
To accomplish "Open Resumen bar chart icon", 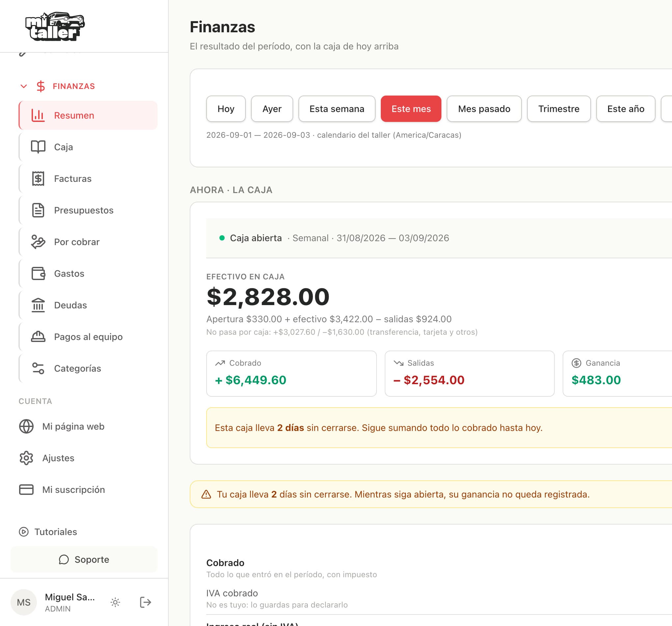I will (x=38, y=115).
